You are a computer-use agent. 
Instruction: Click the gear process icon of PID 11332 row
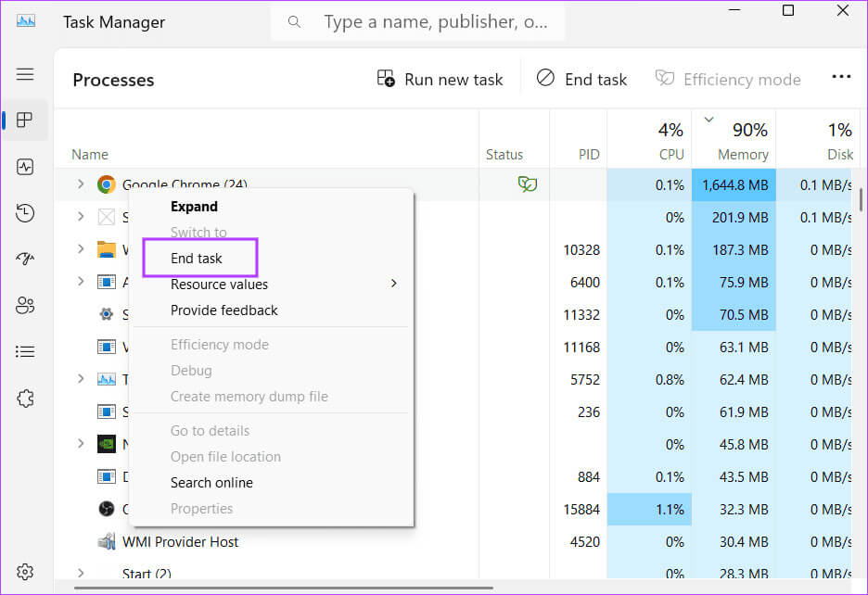[107, 314]
